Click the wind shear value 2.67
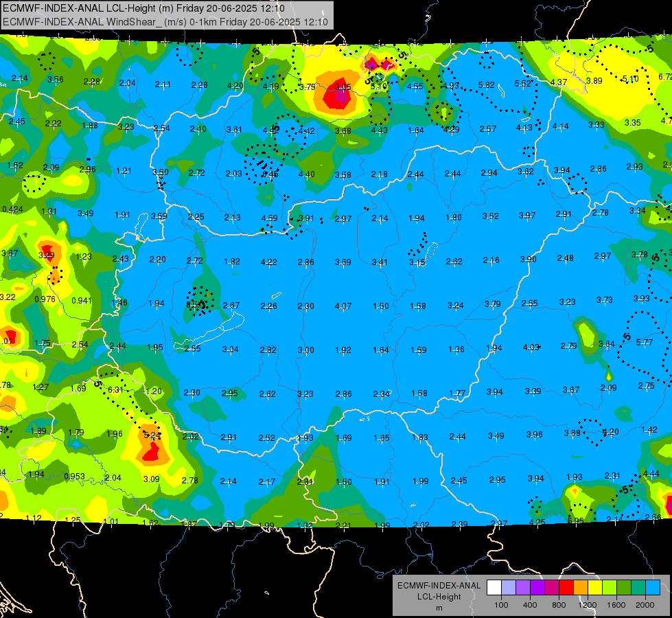672x618 pixels. (231, 306)
